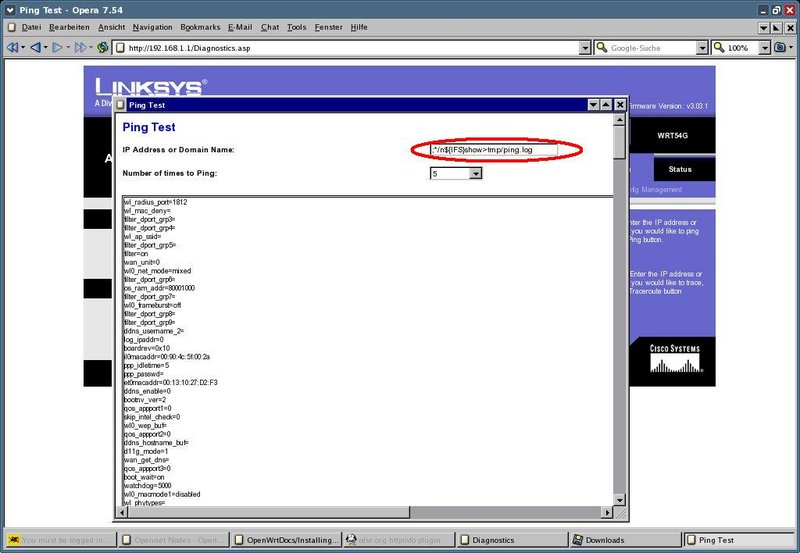The height and width of the screenshot is (553, 800).
Task: Click the Google-Suche search field
Action: coord(652,48)
